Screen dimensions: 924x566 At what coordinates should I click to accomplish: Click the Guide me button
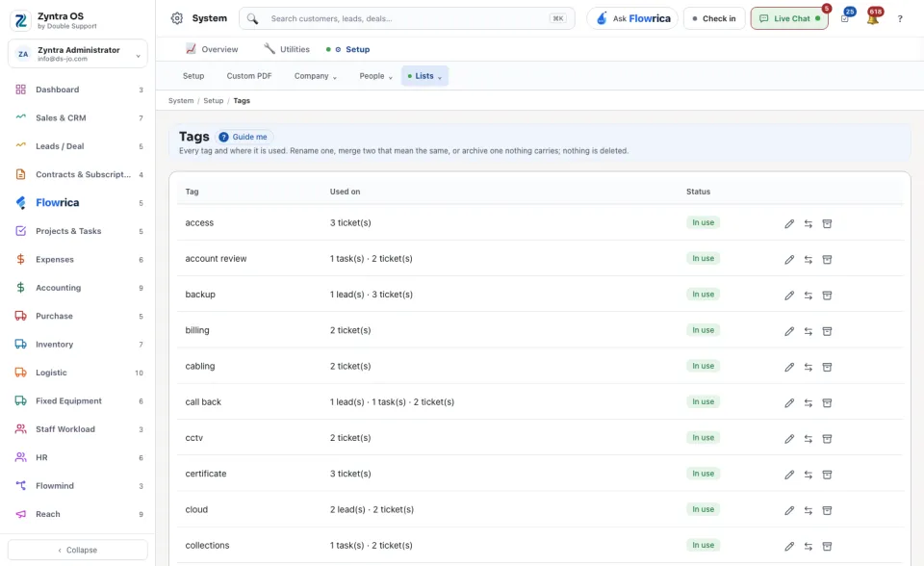click(x=244, y=137)
